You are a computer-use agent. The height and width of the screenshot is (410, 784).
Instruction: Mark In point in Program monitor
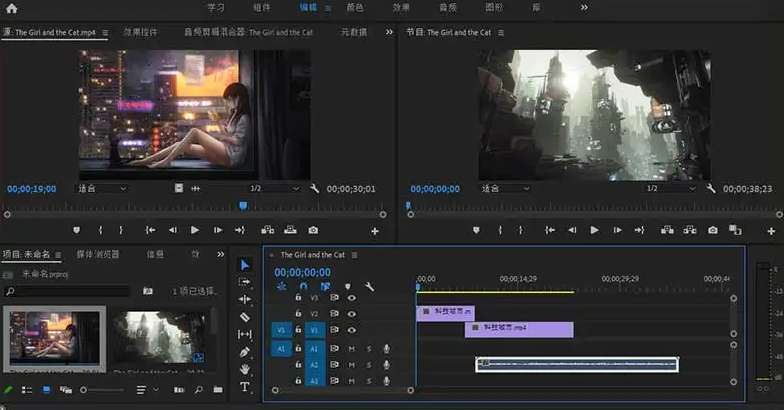[x=500, y=230]
